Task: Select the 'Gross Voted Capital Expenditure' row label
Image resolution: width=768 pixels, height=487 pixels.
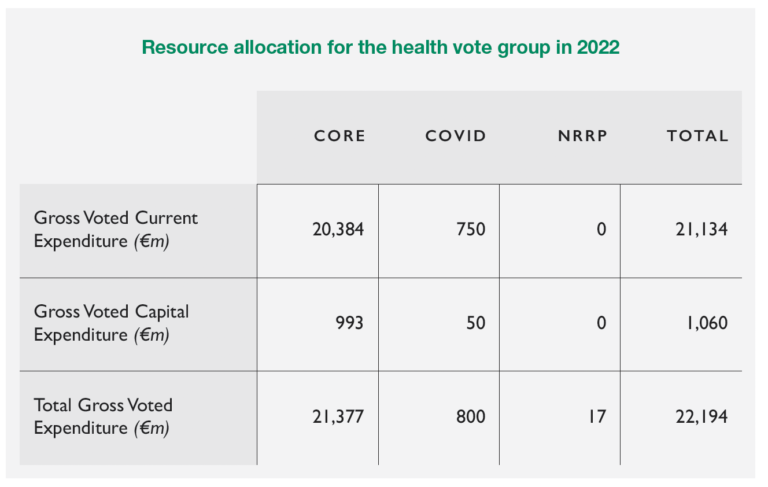Action: click(111, 323)
